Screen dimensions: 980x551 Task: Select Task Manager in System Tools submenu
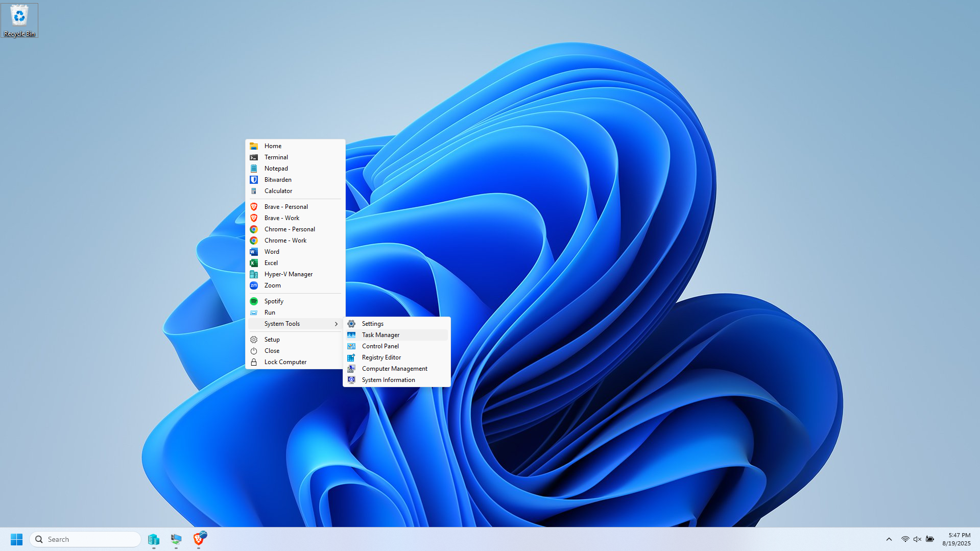380,335
